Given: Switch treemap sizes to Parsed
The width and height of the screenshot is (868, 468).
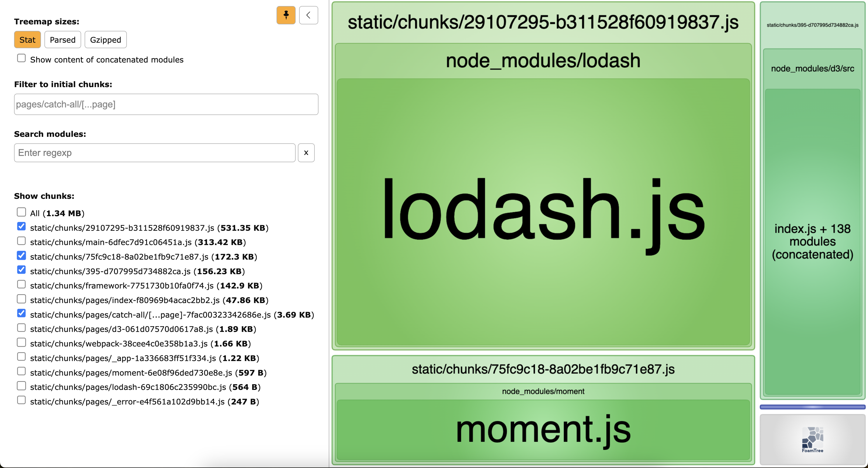Looking at the screenshot, I should [63, 40].
